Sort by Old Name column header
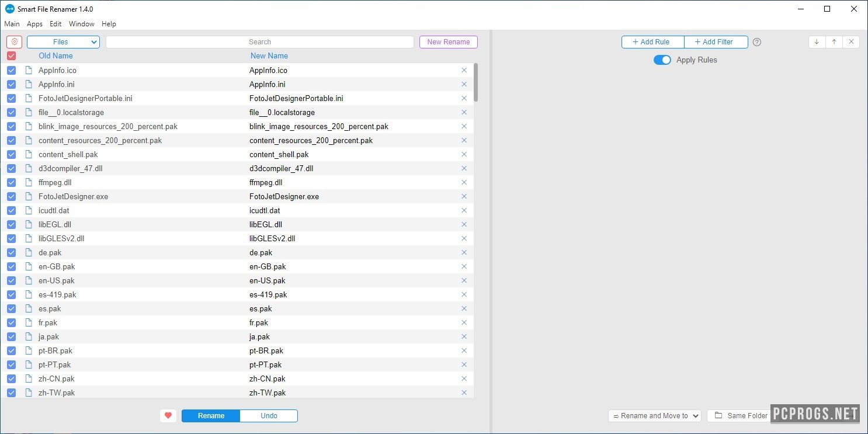 pos(55,56)
